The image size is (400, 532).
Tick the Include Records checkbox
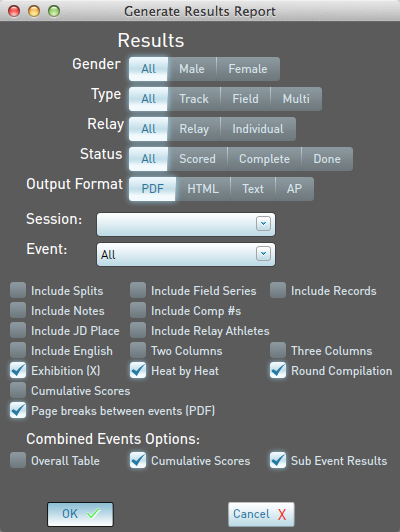click(278, 290)
